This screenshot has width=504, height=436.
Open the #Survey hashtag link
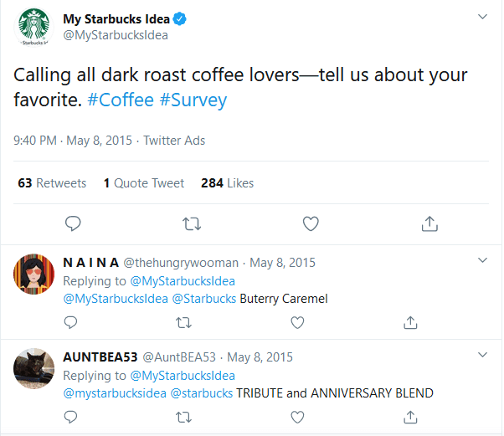pyautogui.click(x=193, y=100)
